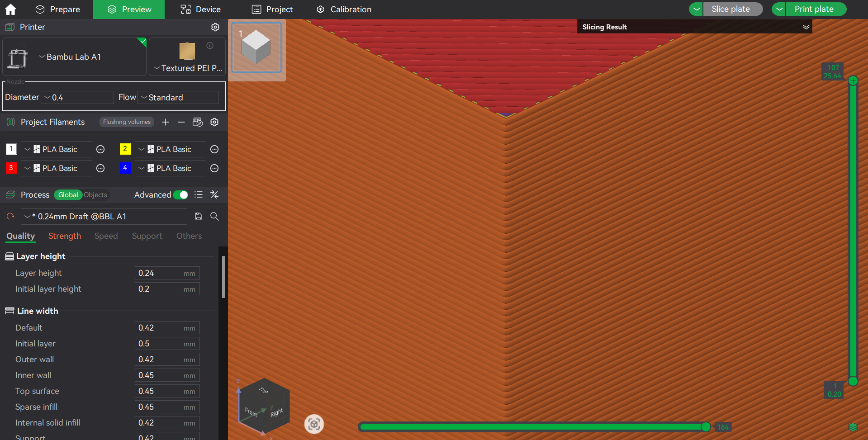Remove a filament with minus icon
868x440 pixels.
tap(181, 122)
